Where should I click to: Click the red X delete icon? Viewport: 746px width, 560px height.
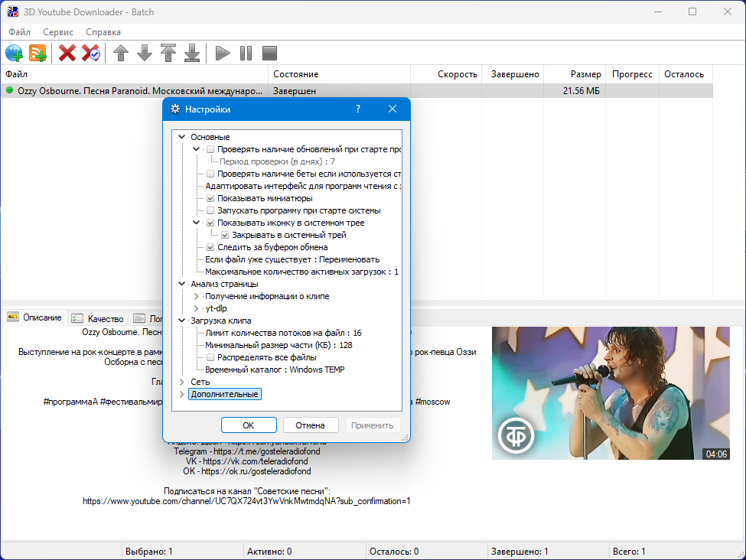click(x=67, y=53)
